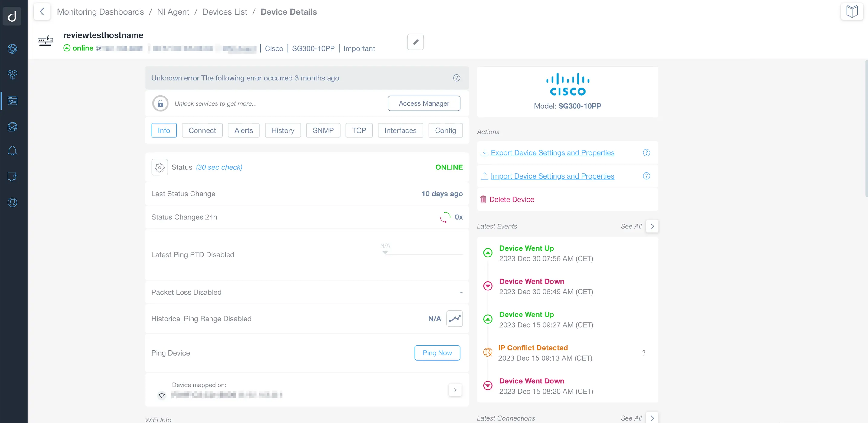
Task: Click the help question mark icon on error banner
Action: click(x=456, y=77)
